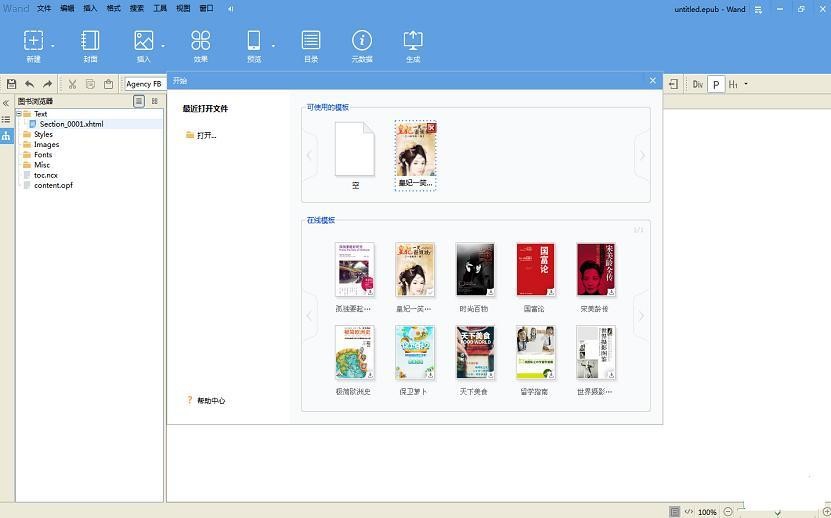The width and height of the screenshot is (831, 518).
Task: Open the 帮助中心 help center link
Action: click(206, 400)
